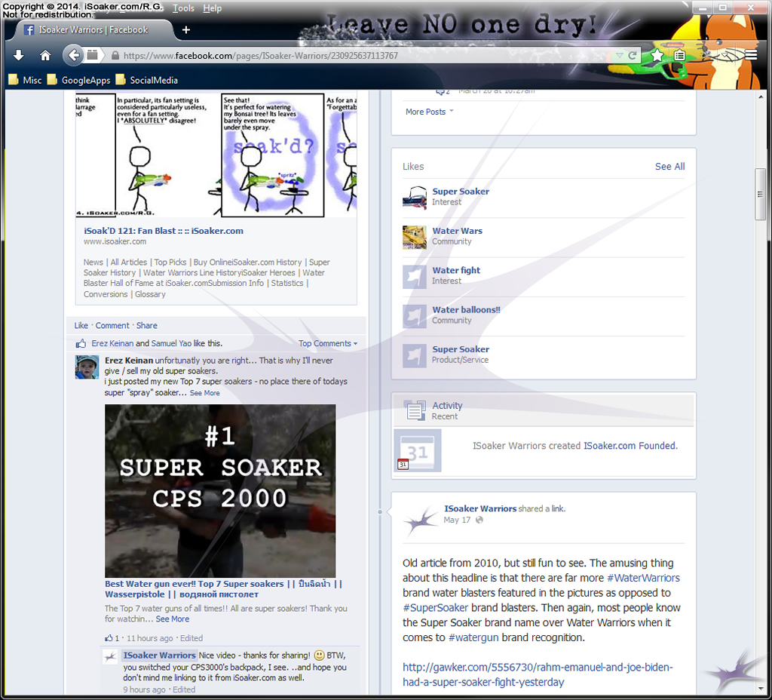Viewport: 772px width, 700px height.
Task: Reload the page with the refresh icon
Action: point(633,56)
